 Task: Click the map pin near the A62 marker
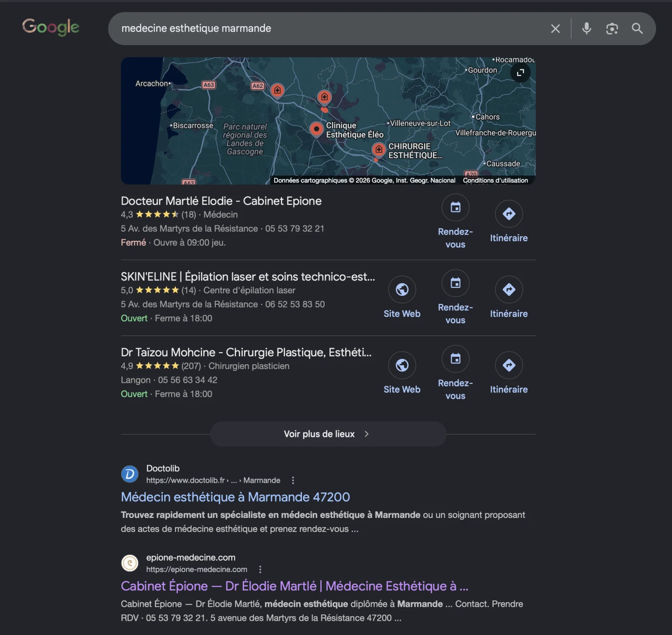pyautogui.click(x=277, y=90)
